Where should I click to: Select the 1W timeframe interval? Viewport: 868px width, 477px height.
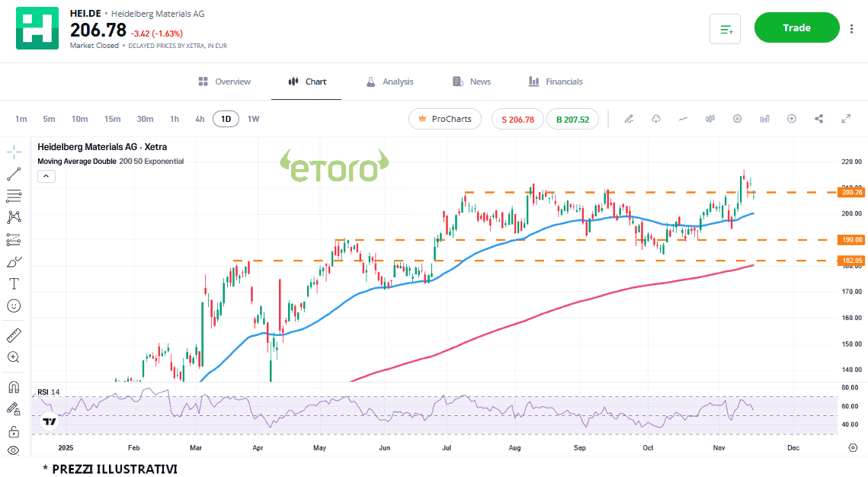[253, 119]
